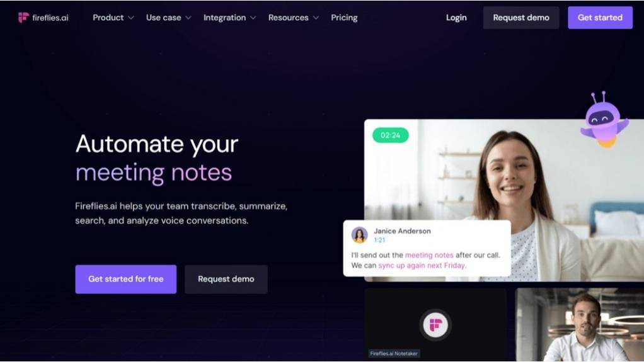Click the Login link
Viewport: 644px width, 362px height.
pos(456,18)
